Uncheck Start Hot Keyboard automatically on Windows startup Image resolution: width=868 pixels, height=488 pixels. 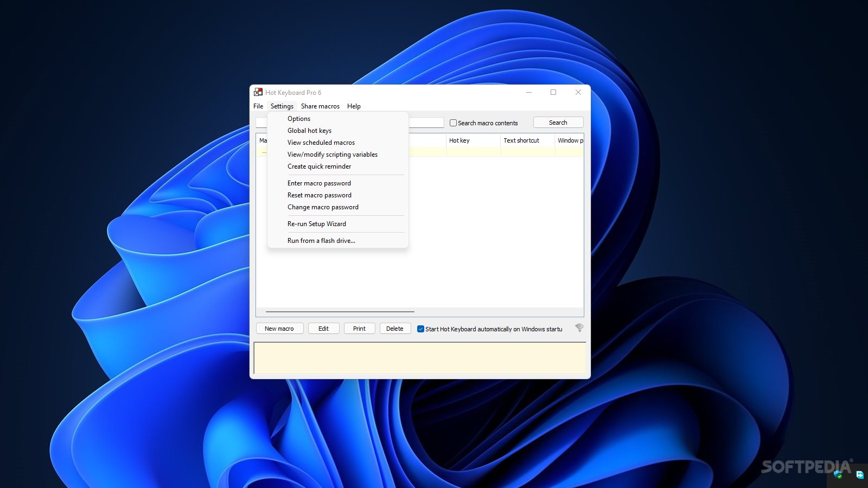click(x=420, y=329)
